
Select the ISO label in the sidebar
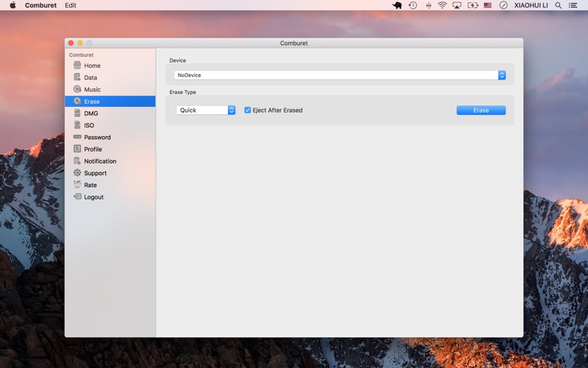click(x=89, y=125)
